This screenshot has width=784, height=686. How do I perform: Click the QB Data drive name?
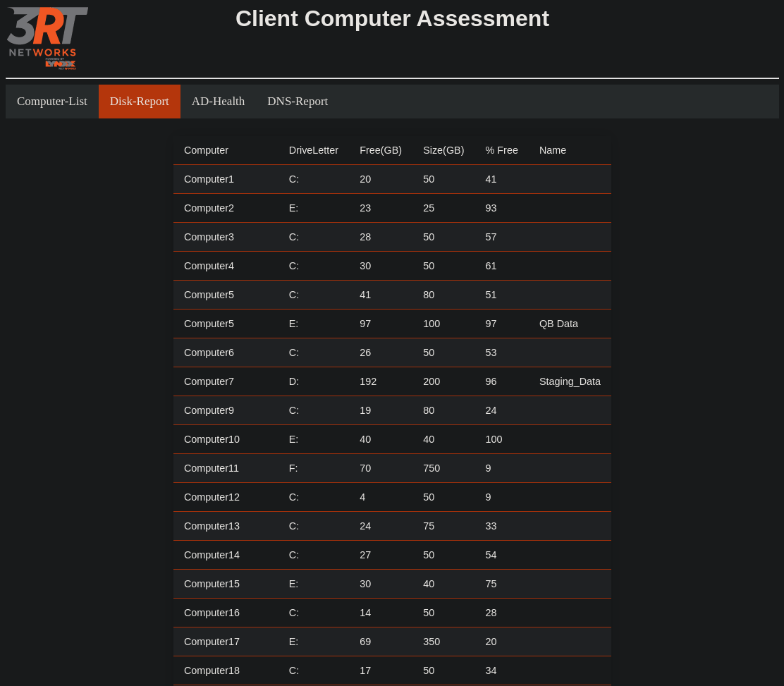(558, 324)
